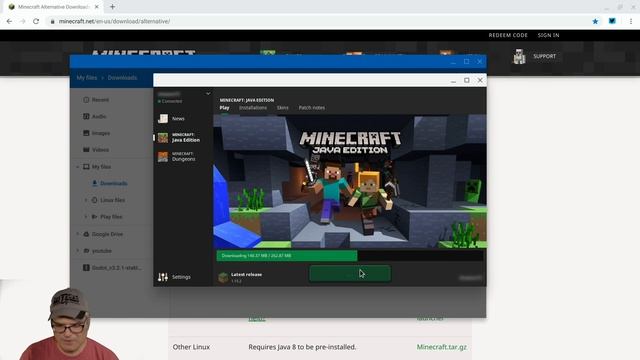640x360 pixels.
Task: Select youtube folder in Files sidebar
Action: (97, 251)
